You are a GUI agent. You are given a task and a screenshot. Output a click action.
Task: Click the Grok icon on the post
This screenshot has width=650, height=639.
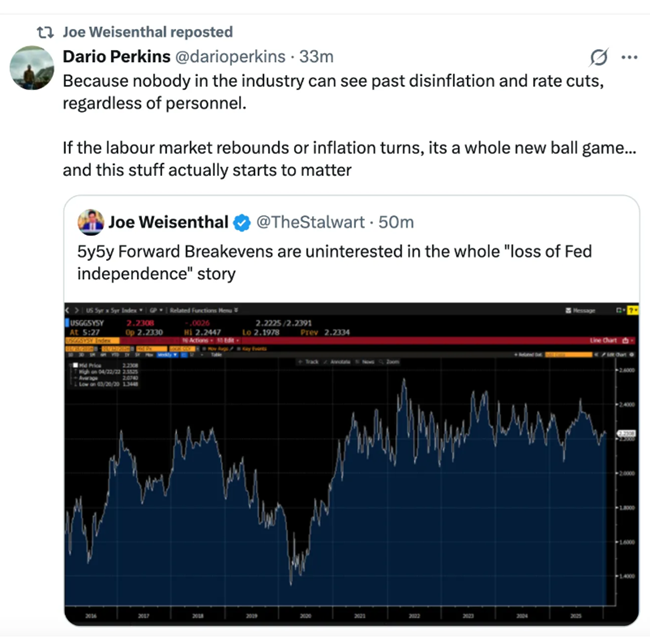[x=599, y=57]
